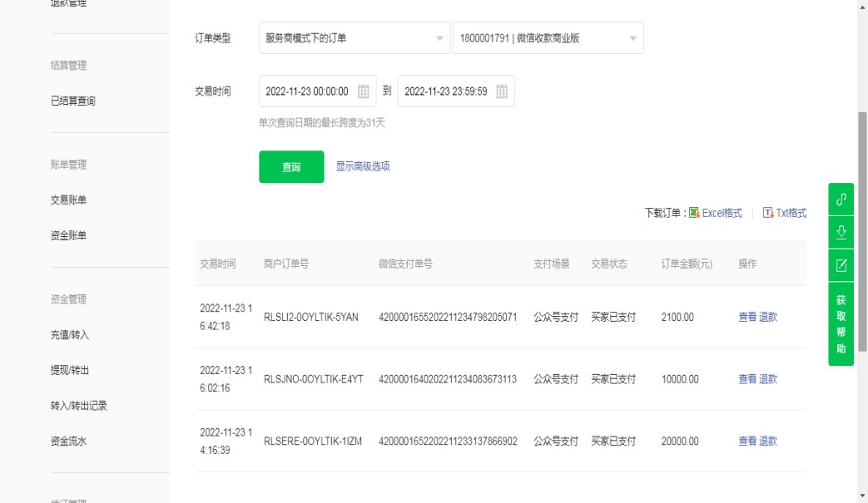Show advanced options via 显示高级选项
This screenshot has height=503, width=868.
click(x=362, y=166)
